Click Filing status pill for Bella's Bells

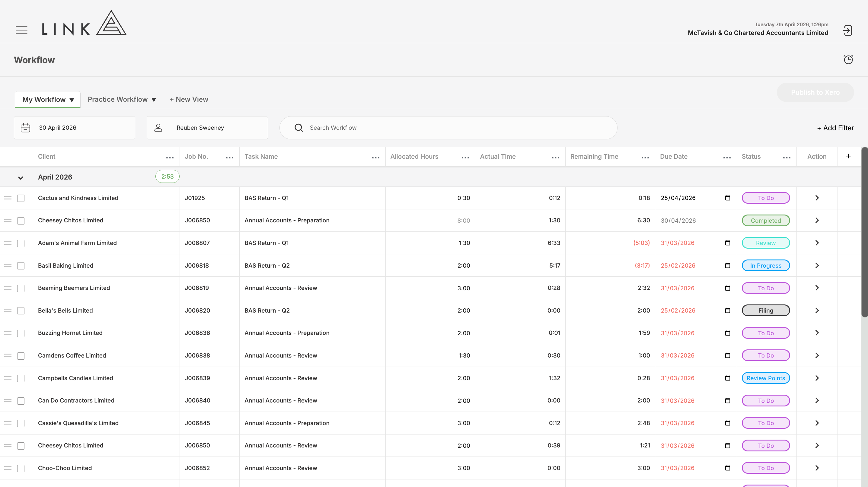click(x=766, y=310)
